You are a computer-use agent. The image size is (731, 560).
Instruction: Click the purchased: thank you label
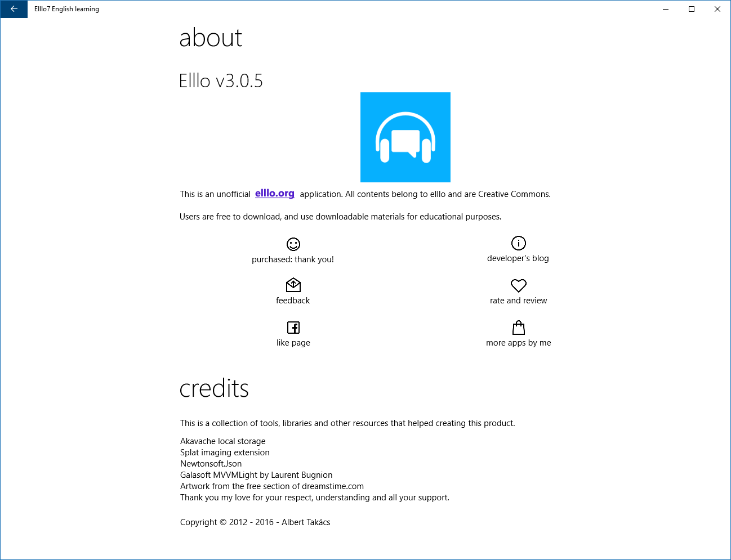[293, 259]
